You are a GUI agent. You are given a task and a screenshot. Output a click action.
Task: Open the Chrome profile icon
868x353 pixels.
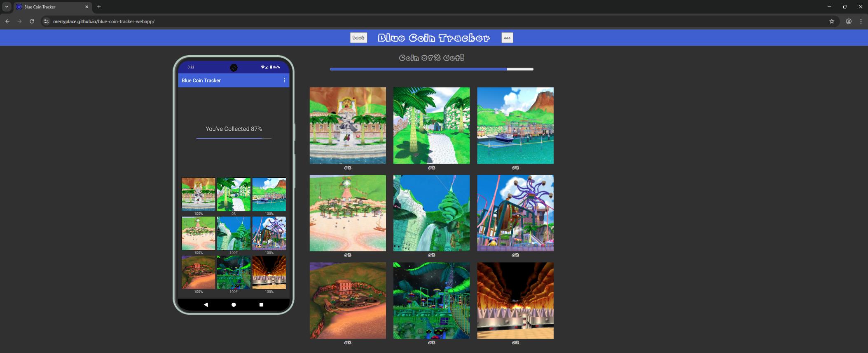849,21
